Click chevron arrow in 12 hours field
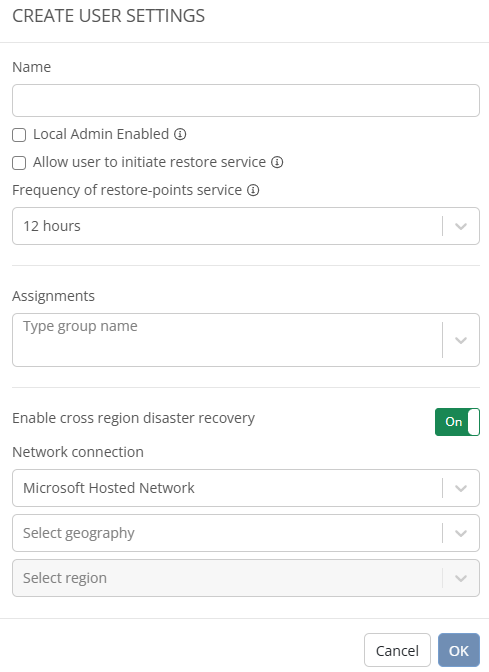The height and width of the screenshot is (672, 489). click(x=461, y=226)
